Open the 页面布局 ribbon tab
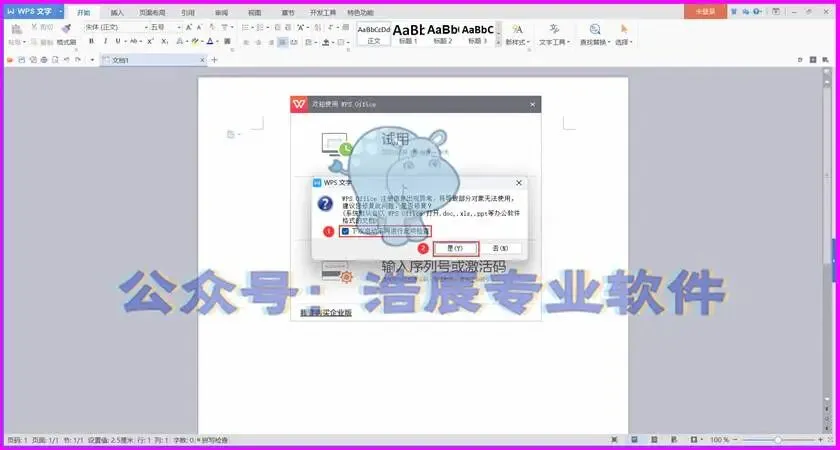Image resolution: width=840 pixels, height=450 pixels. (152, 12)
